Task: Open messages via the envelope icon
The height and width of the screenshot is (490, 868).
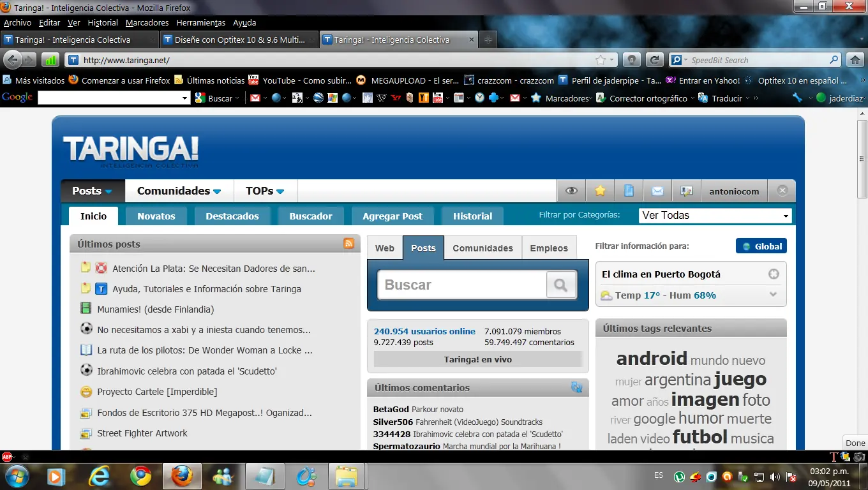Action: (x=657, y=191)
